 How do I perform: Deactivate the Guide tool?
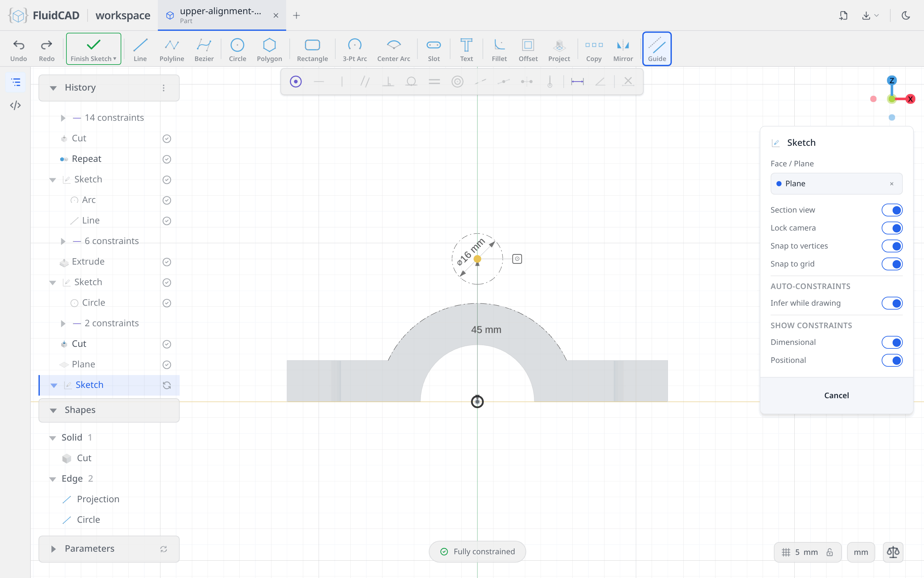[x=657, y=49]
